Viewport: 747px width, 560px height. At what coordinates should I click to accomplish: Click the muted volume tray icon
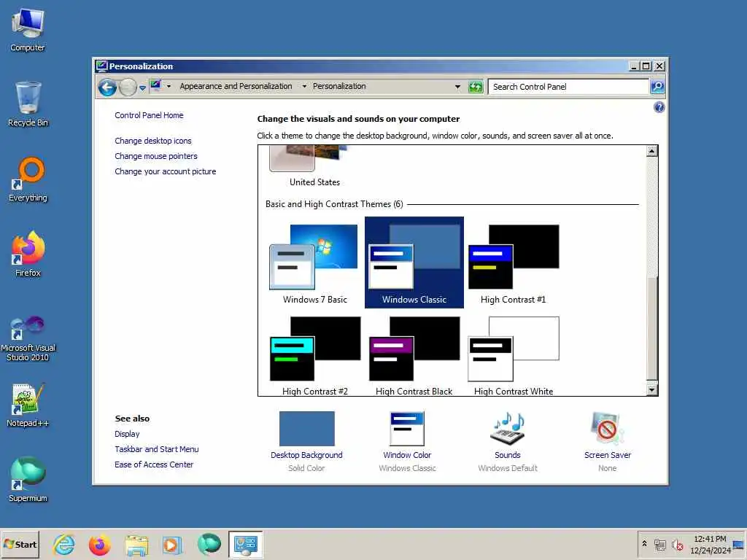click(x=677, y=544)
